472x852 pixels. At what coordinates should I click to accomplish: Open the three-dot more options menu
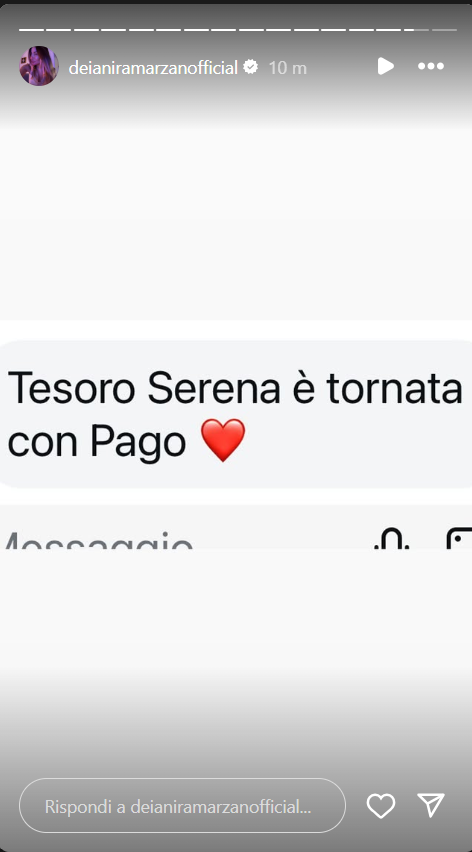tap(431, 66)
